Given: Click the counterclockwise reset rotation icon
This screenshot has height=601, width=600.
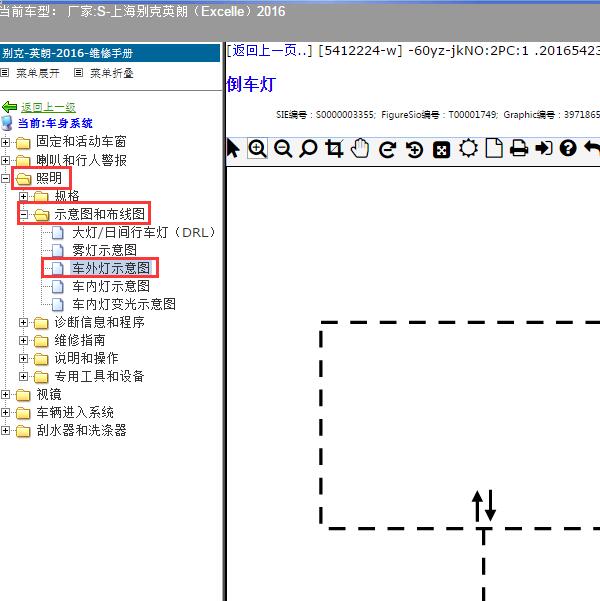Looking at the screenshot, I should pos(414,149).
